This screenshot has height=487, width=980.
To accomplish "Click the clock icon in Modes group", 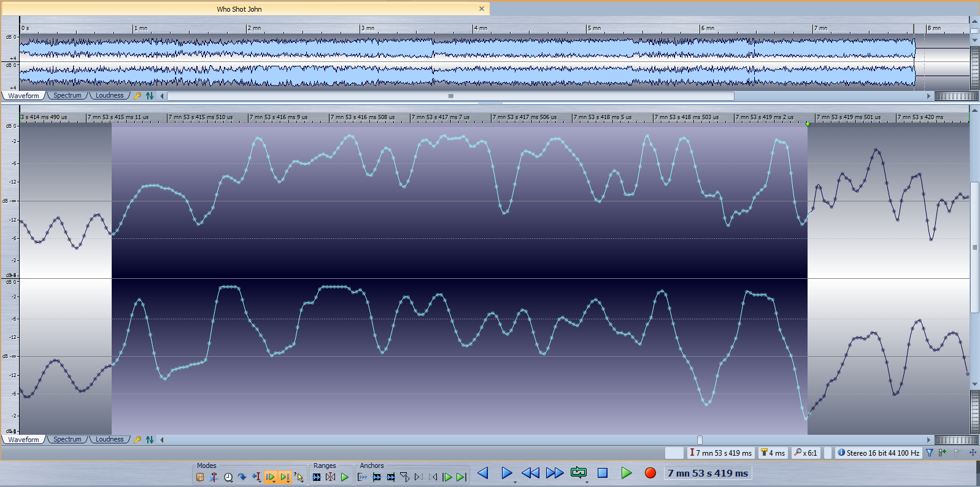I will tap(228, 477).
